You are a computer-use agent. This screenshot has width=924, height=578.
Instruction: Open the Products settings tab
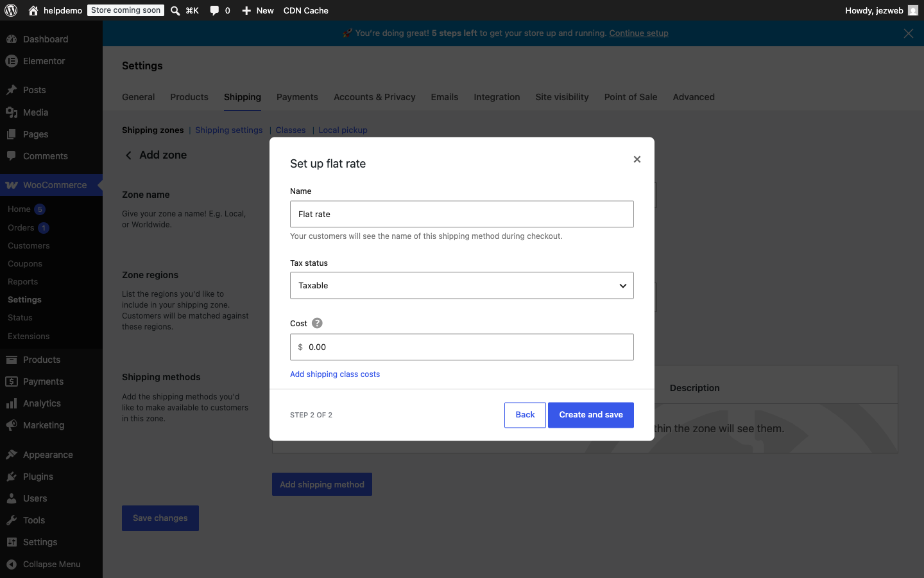[189, 97]
